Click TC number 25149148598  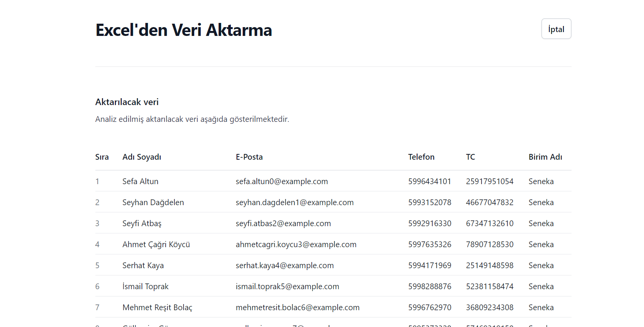click(x=489, y=265)
